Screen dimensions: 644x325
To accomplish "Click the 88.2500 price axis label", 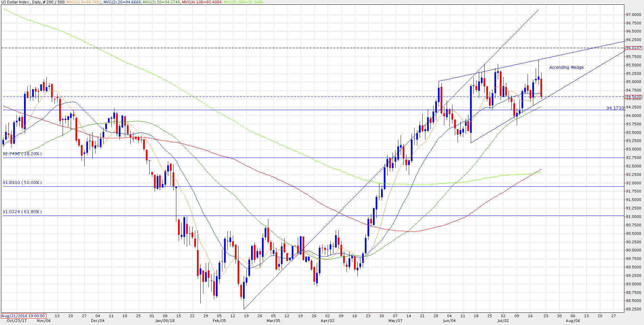I will 634,309.
